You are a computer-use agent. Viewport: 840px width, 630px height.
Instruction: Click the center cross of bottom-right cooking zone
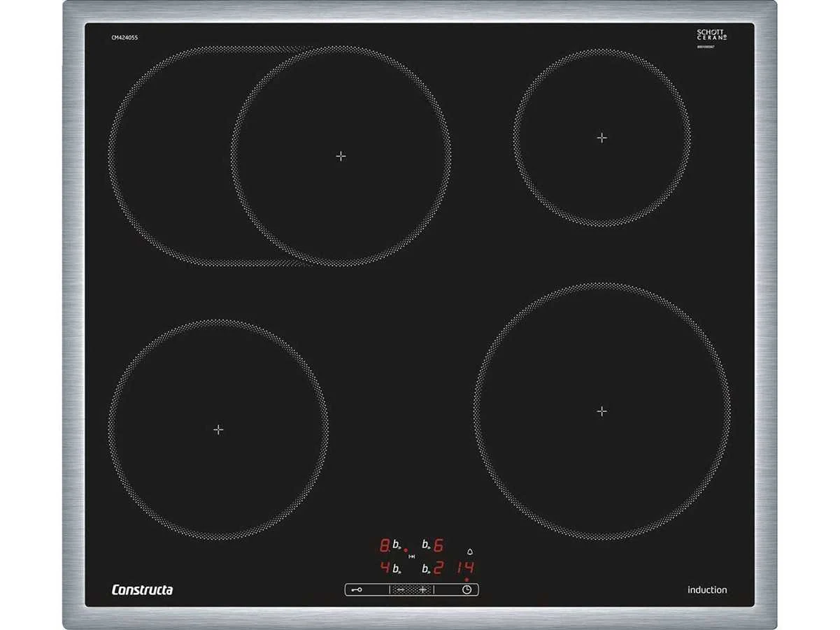click(x=601, y=411)
